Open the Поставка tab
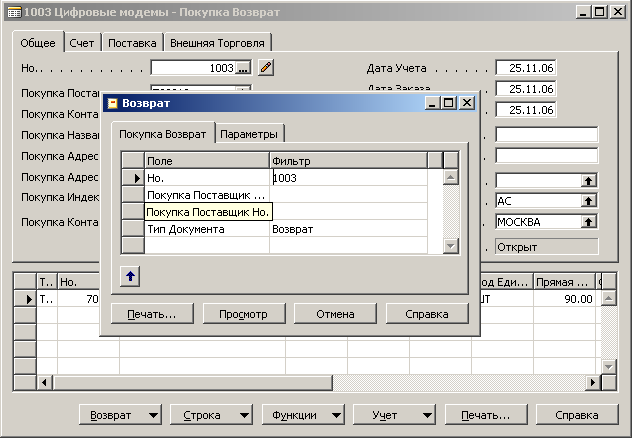This screenshot has width=632, height=438. point(132,43)
